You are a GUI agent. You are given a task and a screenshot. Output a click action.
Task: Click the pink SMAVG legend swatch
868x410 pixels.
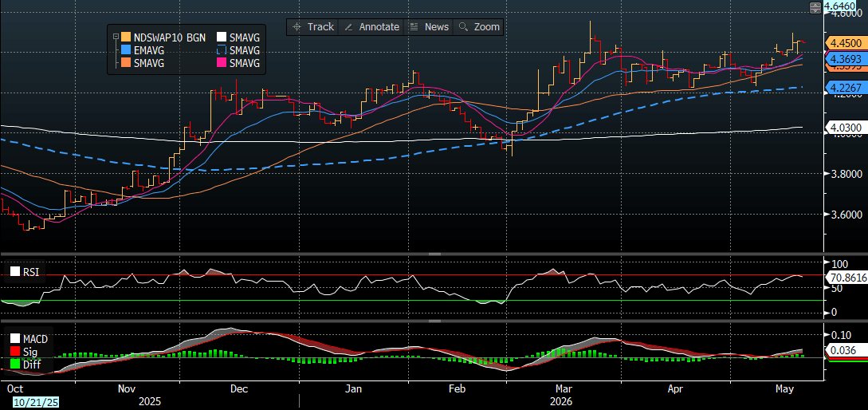click(221, 63)
